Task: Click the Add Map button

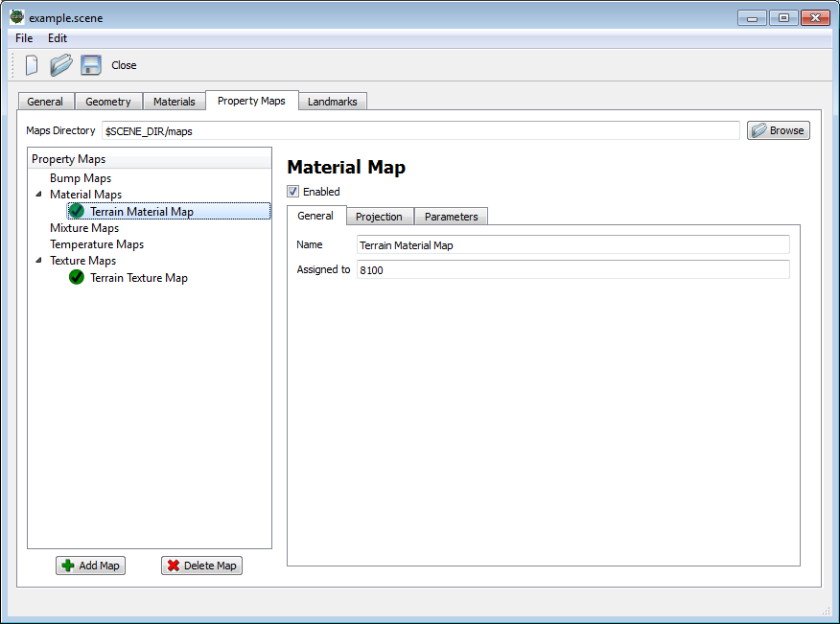Action: (90, 566)
